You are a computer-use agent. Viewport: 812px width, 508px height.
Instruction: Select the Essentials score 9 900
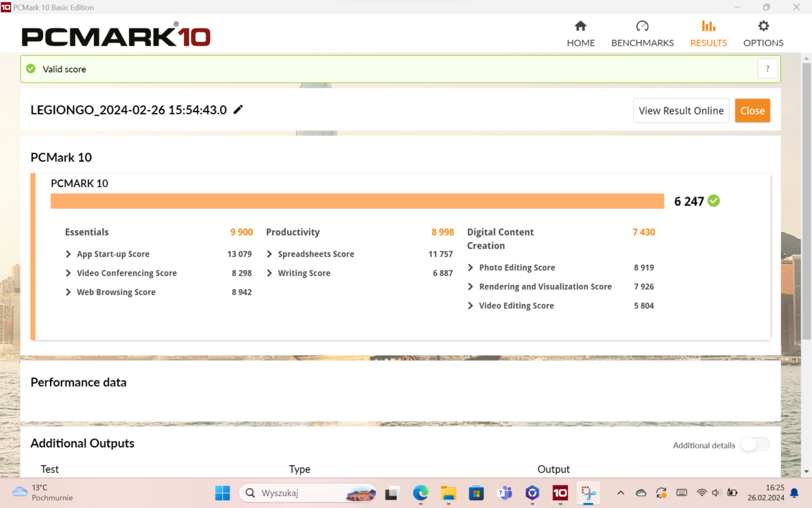point(241,232)
